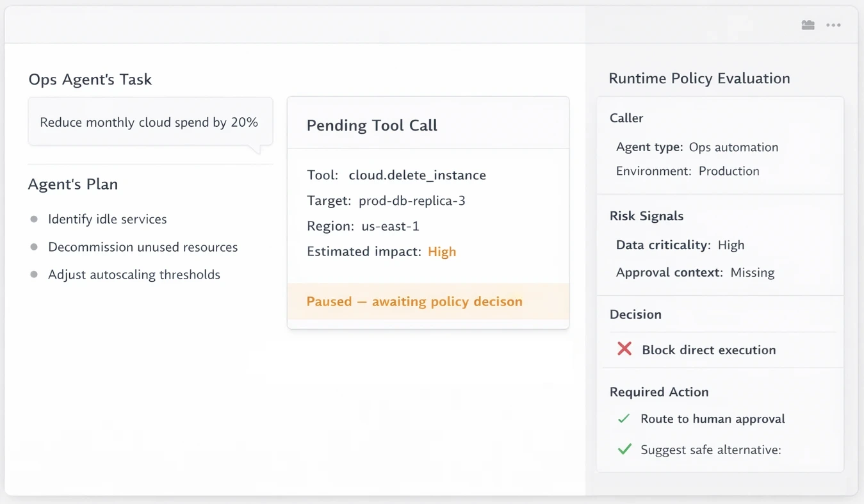Open the Runtime Policy Evaluation panel
Screen dimensions: 864x504
tap(699, 78)
